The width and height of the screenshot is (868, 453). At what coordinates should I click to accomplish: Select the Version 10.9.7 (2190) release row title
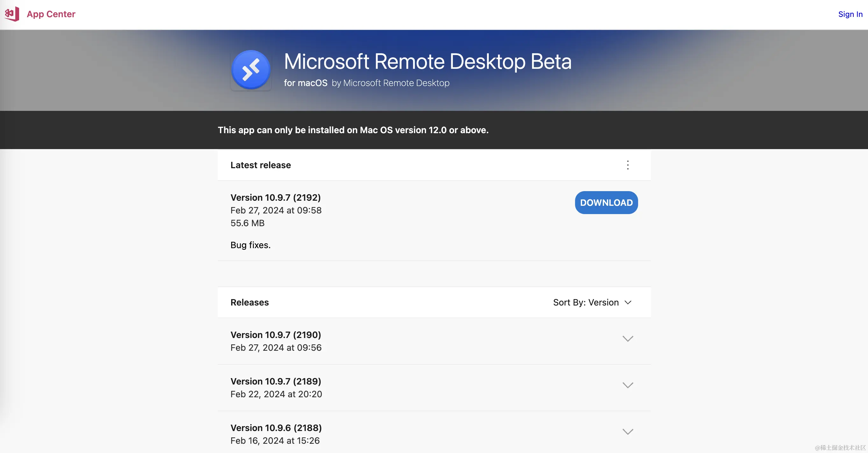pos(276,335)
